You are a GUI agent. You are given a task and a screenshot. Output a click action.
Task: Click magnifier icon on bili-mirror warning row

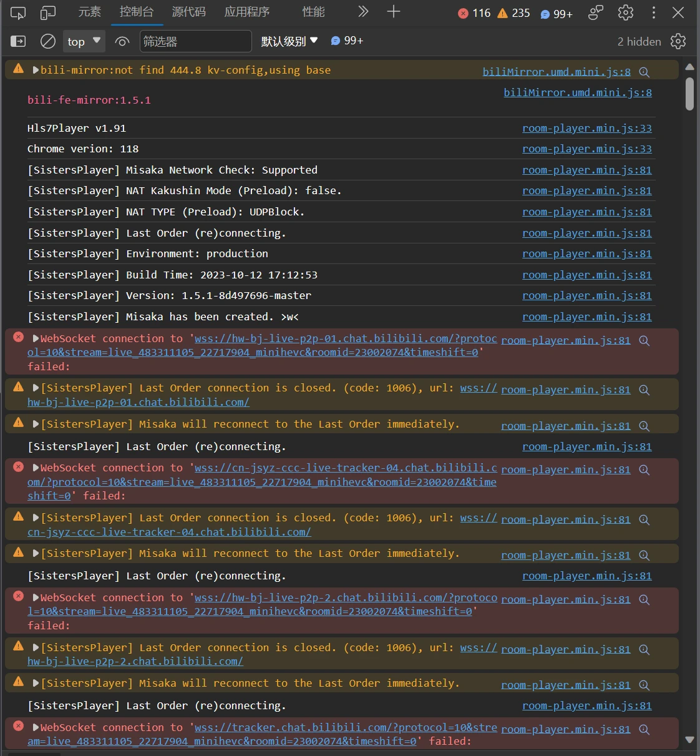(x=644, y=72)
